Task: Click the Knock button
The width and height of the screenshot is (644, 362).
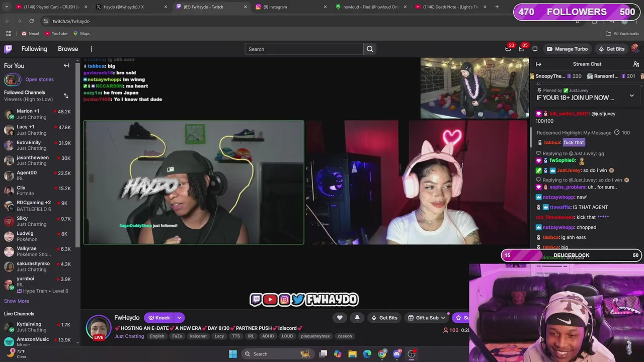Action: pyautogui.click(x=159, y=318)
